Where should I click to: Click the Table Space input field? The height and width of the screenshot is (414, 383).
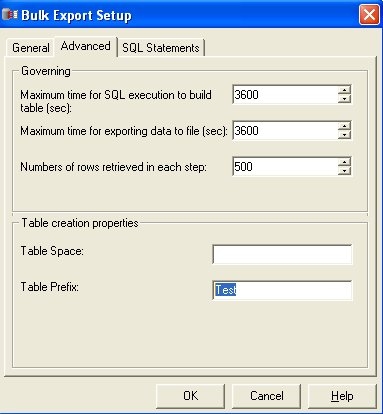[282, 254]
